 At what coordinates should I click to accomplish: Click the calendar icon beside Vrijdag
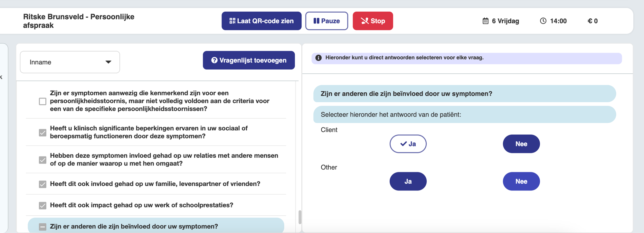[x=485, y=21]
